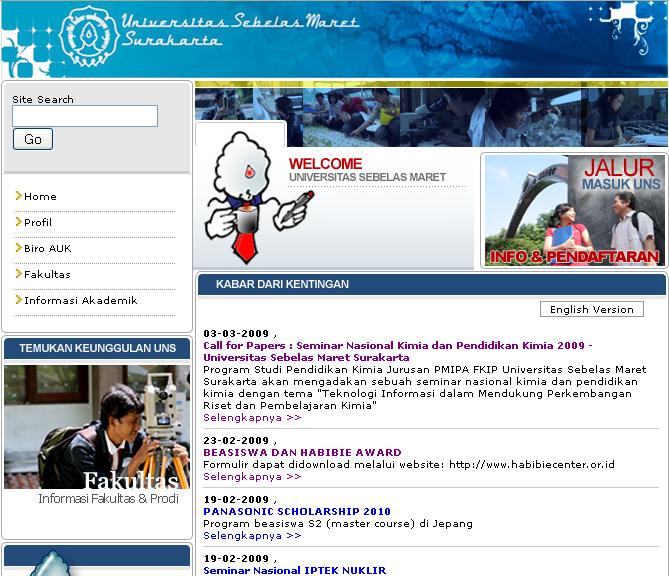This screenshot has height=576, width=669.
Task: Click the Informasi Fakultas & Prodi caption
Action: pos(108,498)
